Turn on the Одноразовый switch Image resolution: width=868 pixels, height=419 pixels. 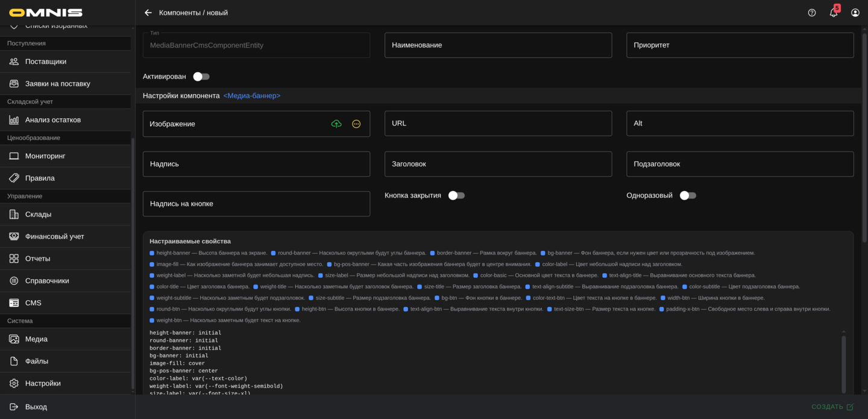pyautogui.click(x=688, y=195)
